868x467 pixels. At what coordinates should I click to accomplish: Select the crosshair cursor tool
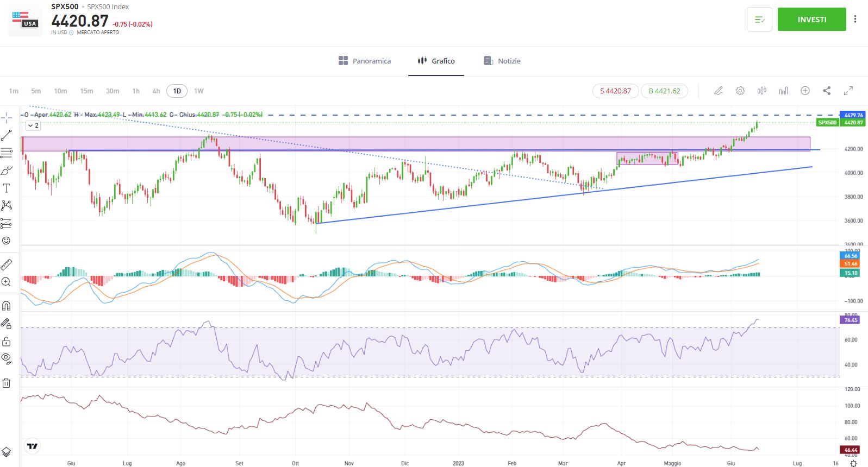click(7, 117)
